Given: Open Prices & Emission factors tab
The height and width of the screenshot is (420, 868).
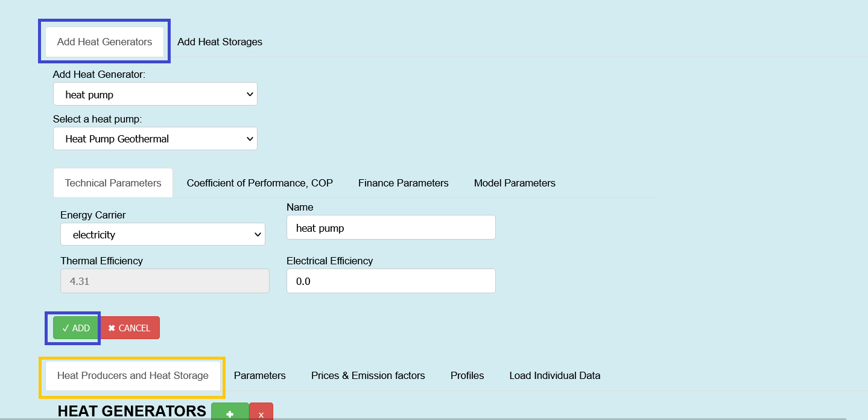Looking at the screenshot, I should (368, 375).
